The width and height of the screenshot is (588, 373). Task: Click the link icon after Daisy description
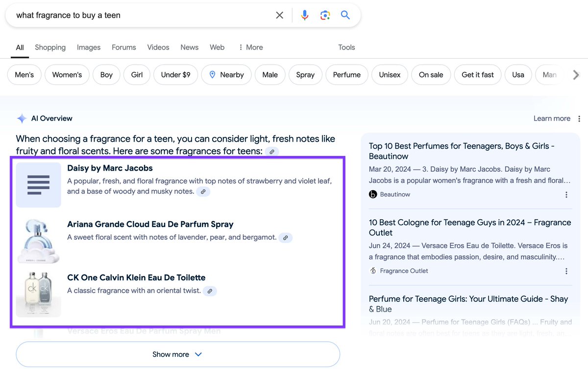[x=203, y=192]
